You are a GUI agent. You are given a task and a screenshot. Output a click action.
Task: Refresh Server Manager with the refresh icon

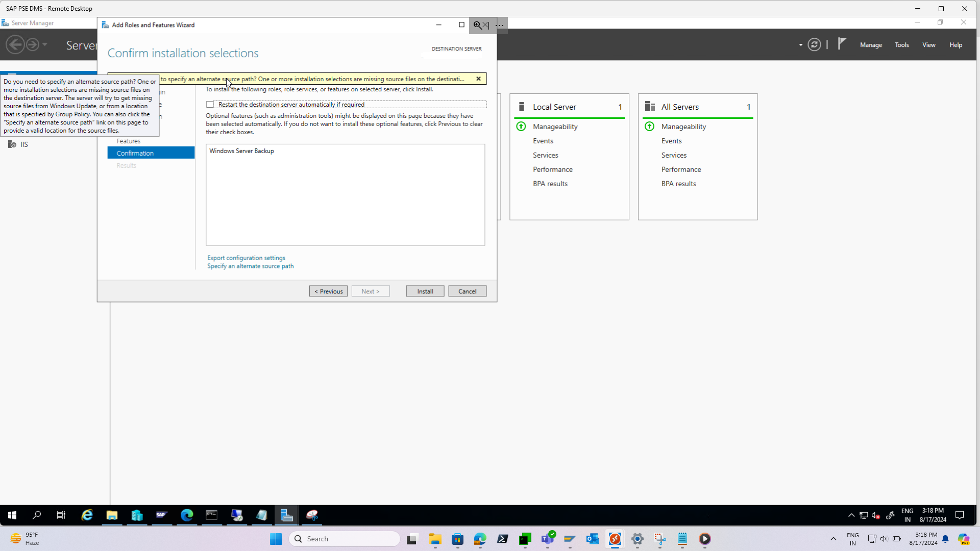[x=814, y=45]
